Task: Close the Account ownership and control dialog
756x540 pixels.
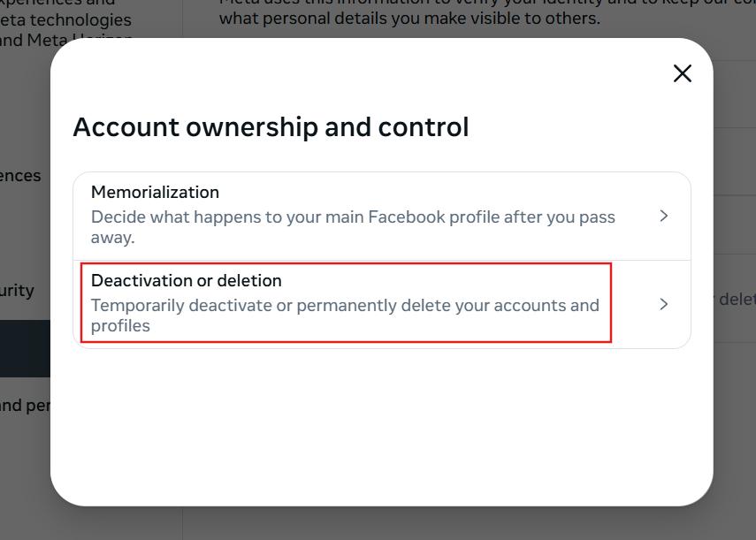Action: (682, 73)
